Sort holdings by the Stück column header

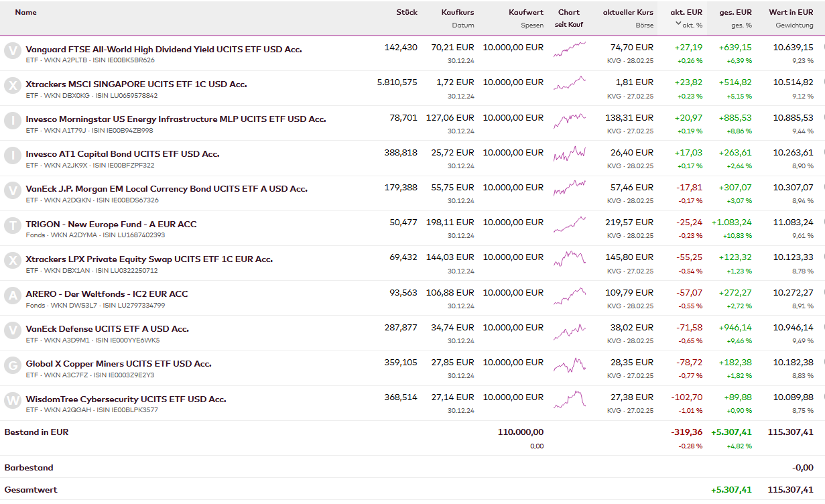tap(406, 12)
